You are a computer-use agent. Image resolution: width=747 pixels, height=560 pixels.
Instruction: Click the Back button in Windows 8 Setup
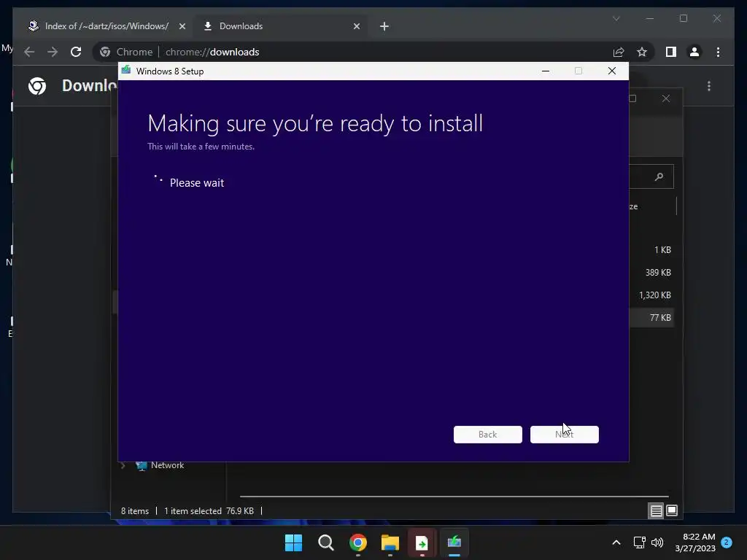(487, 435)
